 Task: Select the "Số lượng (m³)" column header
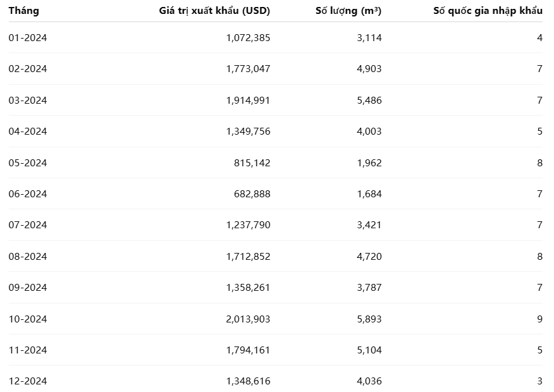tap(348, 11)
